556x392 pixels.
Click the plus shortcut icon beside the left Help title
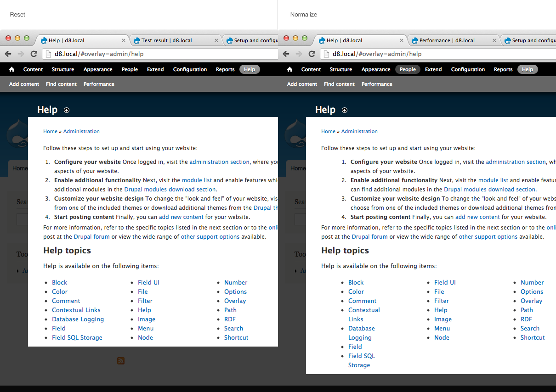(x=67, y=110)
